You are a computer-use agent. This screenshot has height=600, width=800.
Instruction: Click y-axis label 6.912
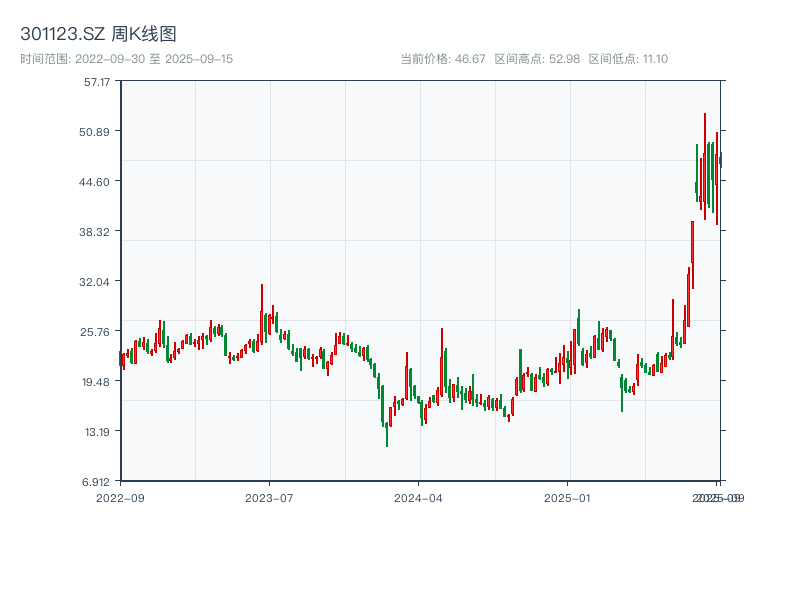[96, 482]
